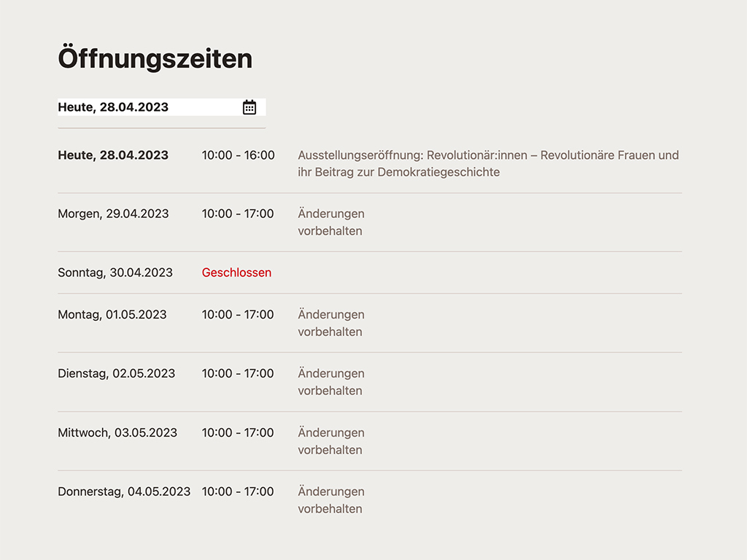Image resolution: width=747 pixels, height=560 pixels.
Task: Click the opening hours for Mittwoch, 03.05.2023
Action: 238,432
